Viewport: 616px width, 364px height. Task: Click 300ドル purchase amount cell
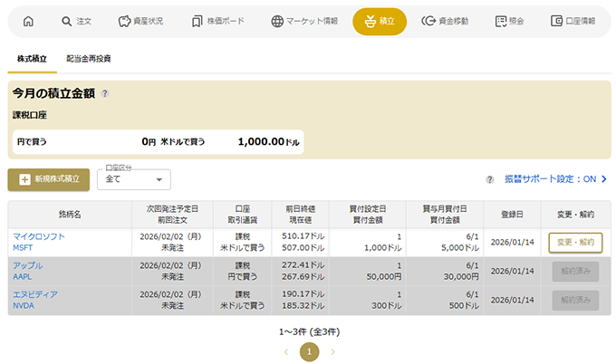[387, 306]
